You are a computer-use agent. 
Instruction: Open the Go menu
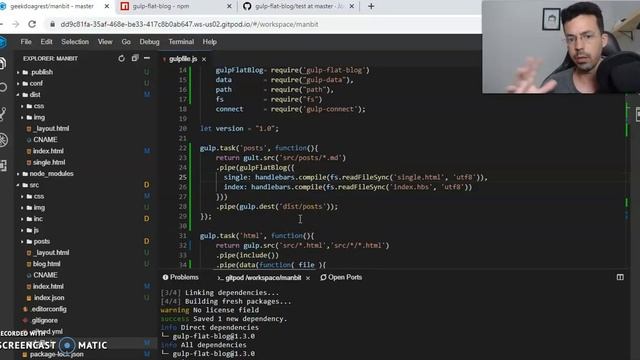point(126,42)
